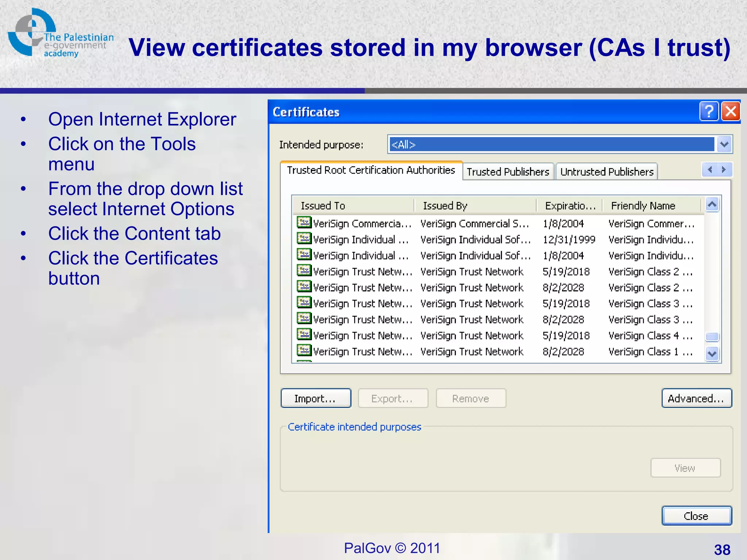Click the Import... button
Image resolution: width=747 pixels, height=560 pixels.
point(316,398)
